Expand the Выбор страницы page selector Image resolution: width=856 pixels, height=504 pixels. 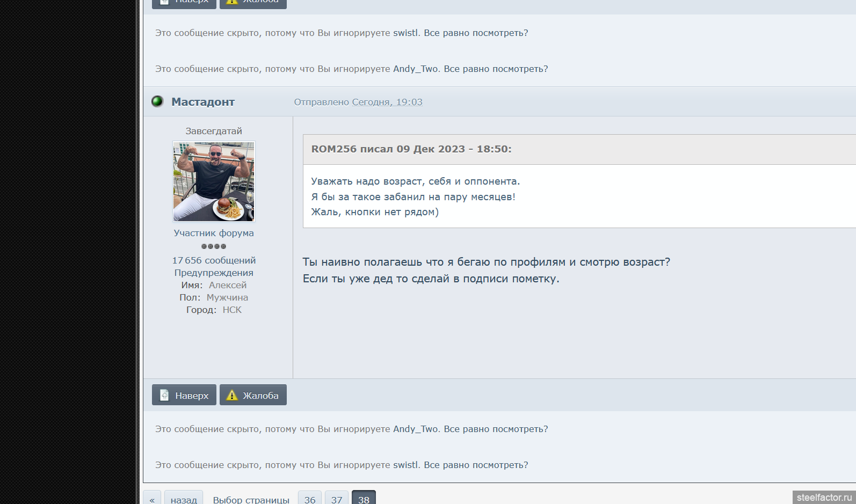click(x=251, y=499)
